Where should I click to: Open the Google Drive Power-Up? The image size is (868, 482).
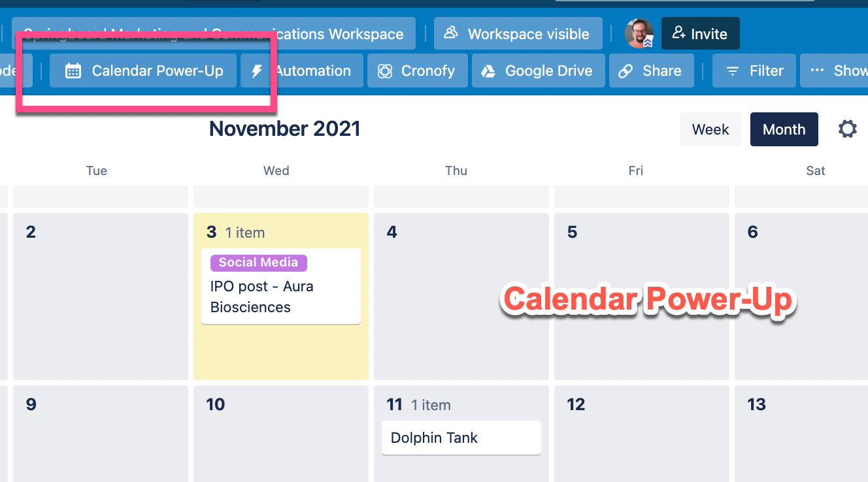pyautogui.click(x=538, y=71)
